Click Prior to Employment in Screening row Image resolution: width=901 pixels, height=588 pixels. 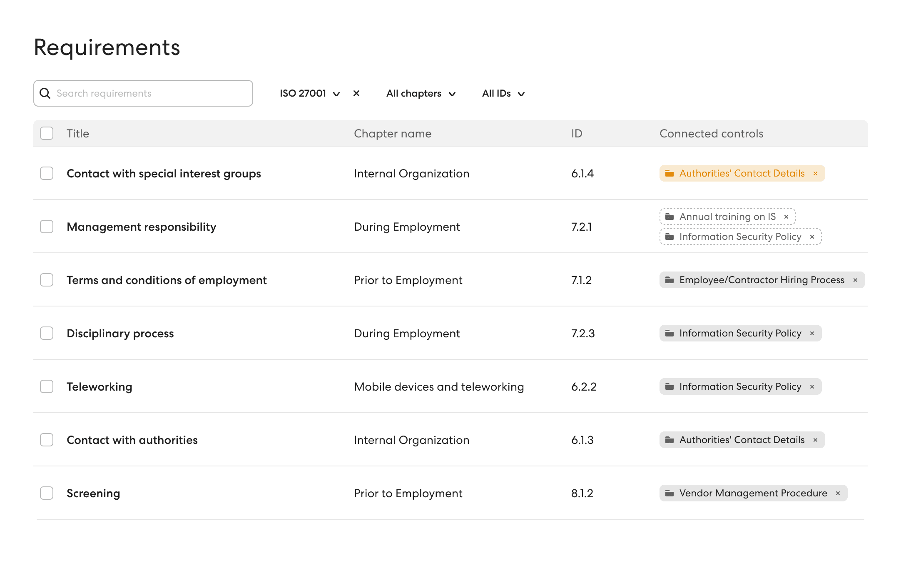[408, 493]
